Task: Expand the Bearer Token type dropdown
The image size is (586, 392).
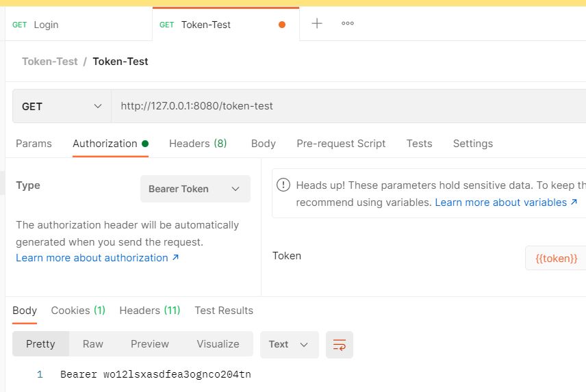Action: tap(195, 189)
